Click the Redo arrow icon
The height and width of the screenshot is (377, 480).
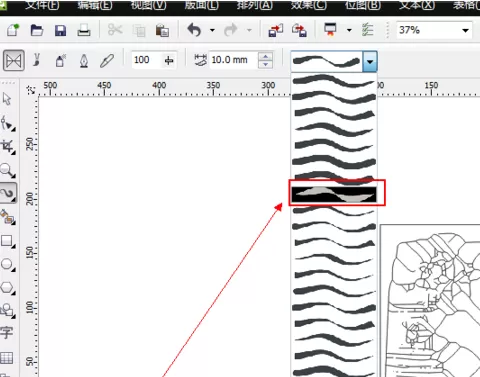231,30
